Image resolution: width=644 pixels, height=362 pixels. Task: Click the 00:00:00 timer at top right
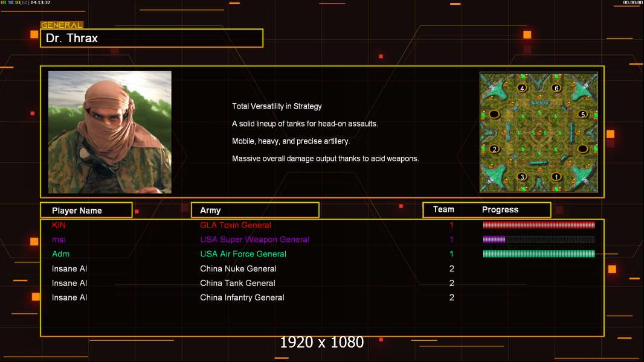[633, 2]
